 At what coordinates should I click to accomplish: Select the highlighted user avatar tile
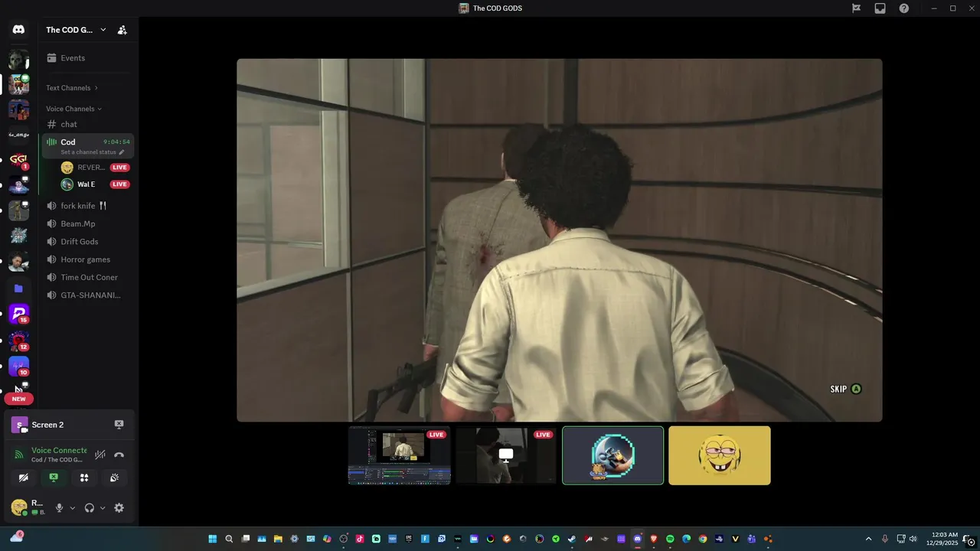coord(612,455)
